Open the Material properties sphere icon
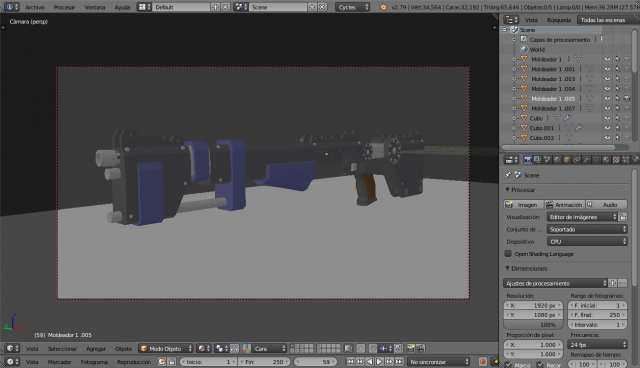This screenshot has width=640, height=368. pos(606,160)
